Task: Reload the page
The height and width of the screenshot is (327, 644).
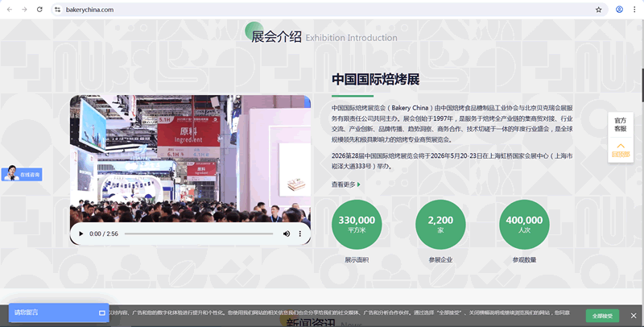Action: tap(39, 10)
